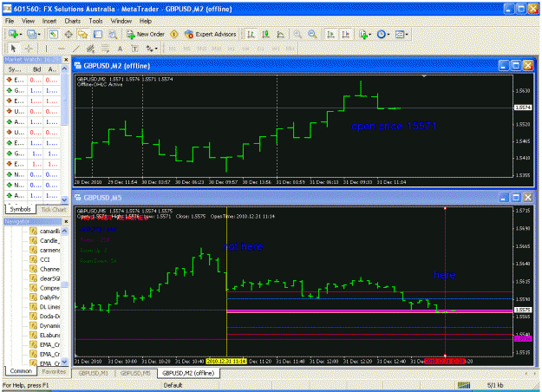Click Market Watch scroll-up arrow
This screenshot has height=392, width=542.
click(x=64, y=69)
